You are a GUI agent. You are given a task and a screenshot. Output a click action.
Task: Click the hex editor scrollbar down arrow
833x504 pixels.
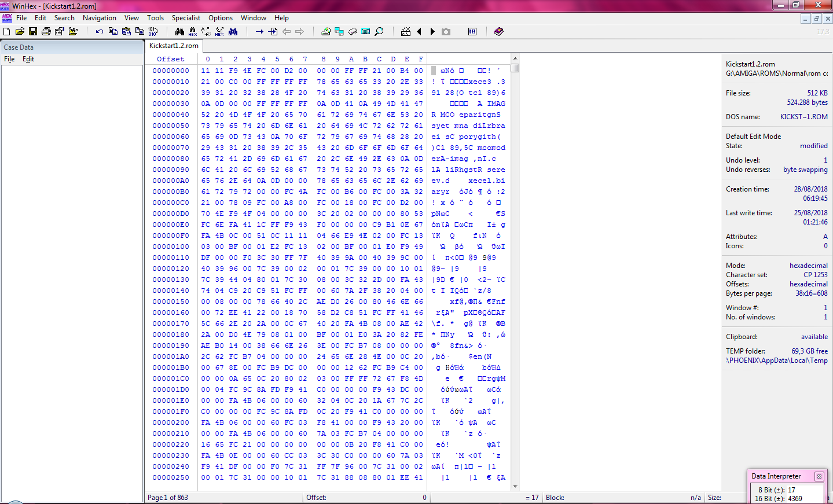(515, 487)
